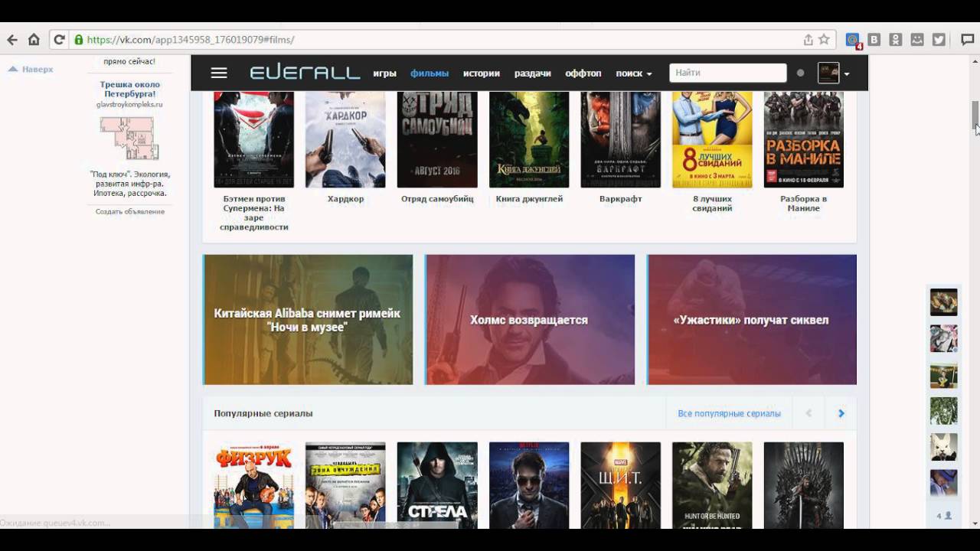Open the Разборка в Маниле title link

(x=804, y=204)
